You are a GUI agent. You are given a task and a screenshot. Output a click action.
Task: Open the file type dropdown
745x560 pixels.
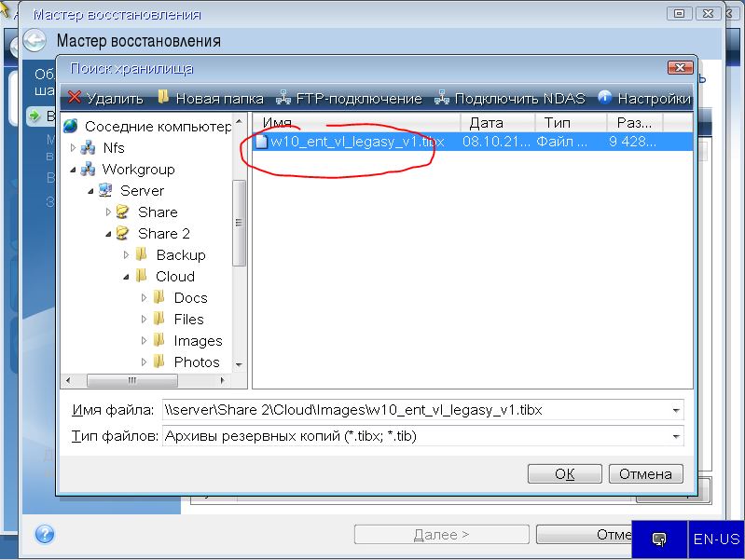pos(675,436)
